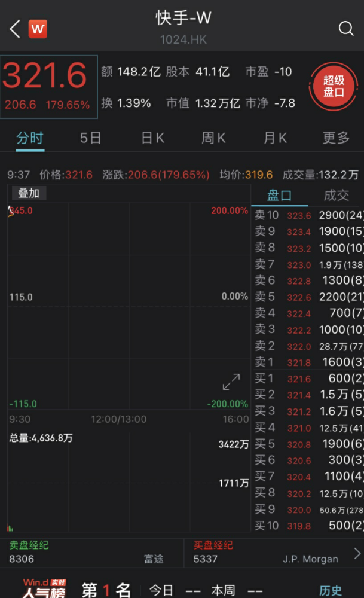364x598 pixels.
Task: Tap the 总量:4,636.8万 volume label
Action: [41, 438]
